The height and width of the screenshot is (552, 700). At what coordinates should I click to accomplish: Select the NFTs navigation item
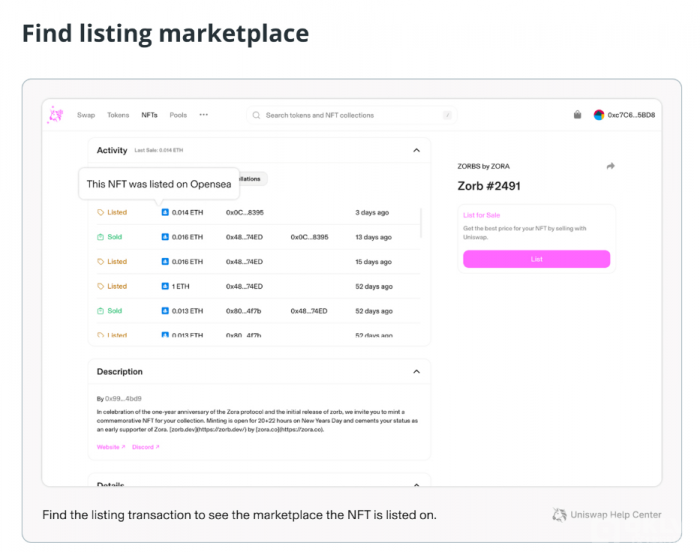pos(150,115)
